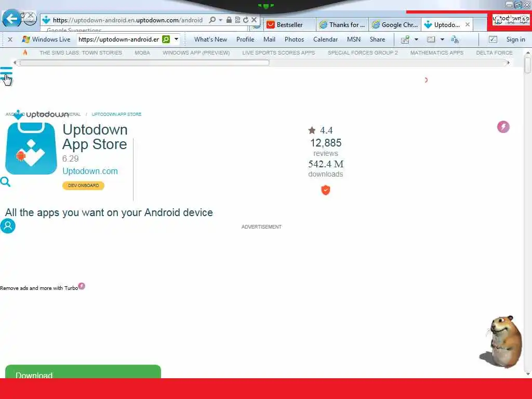Open MSN in the Windows Live toolbar
Viewport: 532px width, 399px height.
point(353,39)
